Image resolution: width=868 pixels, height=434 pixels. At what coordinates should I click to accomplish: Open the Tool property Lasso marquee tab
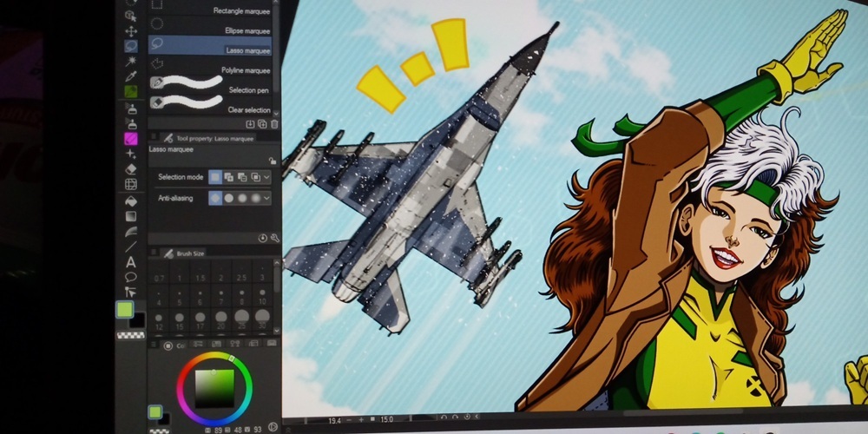point(208,138)
